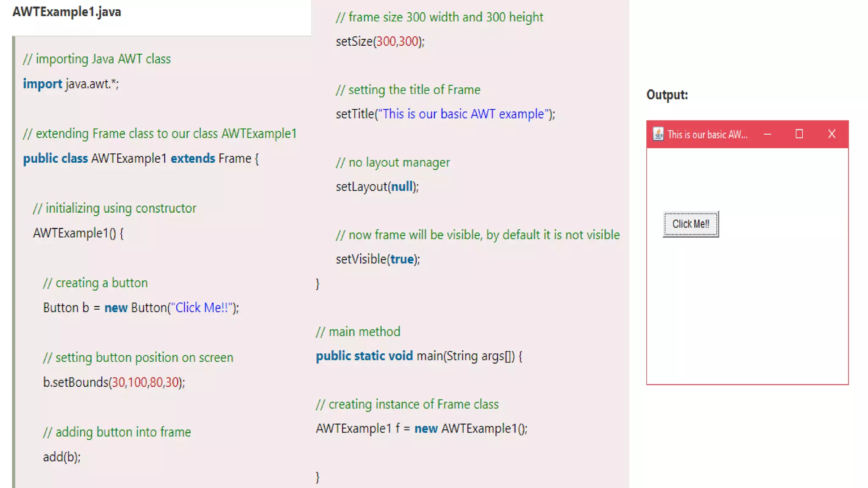Viewport: 868px width, 488px height.
Task: Click the setTitle string 'This is our basic AWT example'
Action: (x=463, y=114)
